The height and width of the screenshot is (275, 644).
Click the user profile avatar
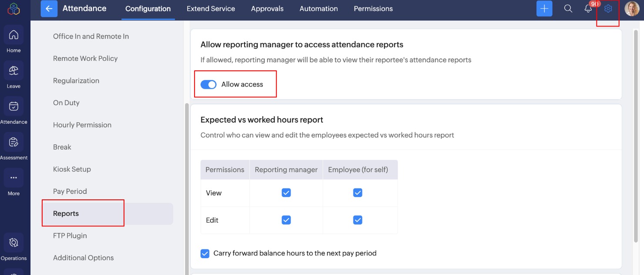(631, 9)
